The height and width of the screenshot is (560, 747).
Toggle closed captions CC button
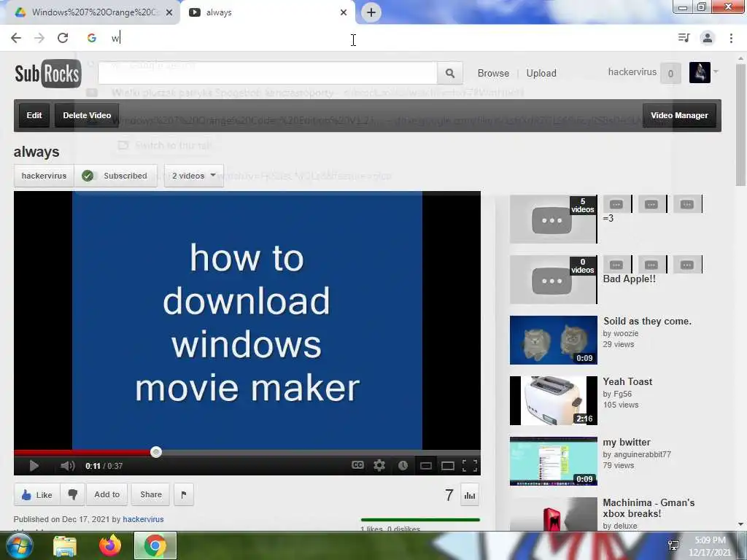pyautogui.click(x=357, y=465)
